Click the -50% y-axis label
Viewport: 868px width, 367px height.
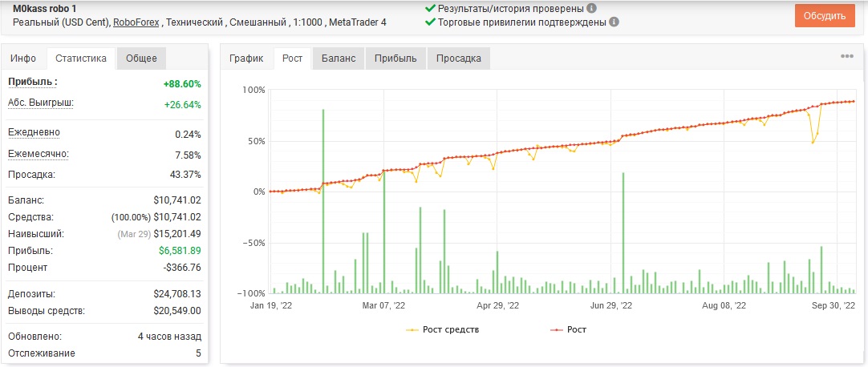click(253, 243)
